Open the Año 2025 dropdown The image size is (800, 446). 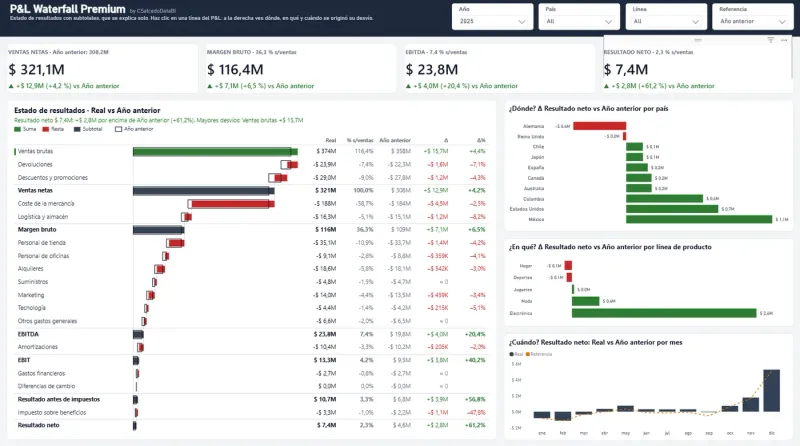click(492, 21)
